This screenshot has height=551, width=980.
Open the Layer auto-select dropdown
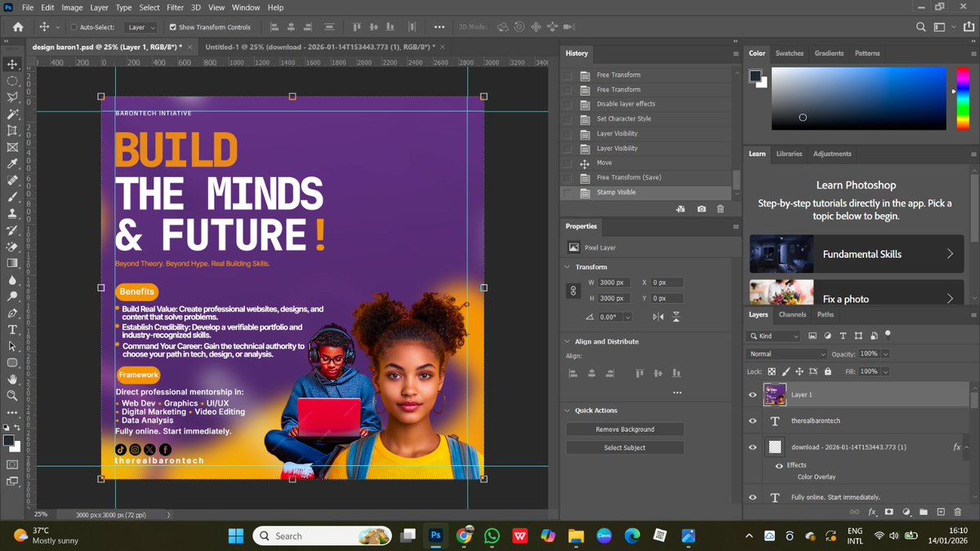[x=141, y=27]
